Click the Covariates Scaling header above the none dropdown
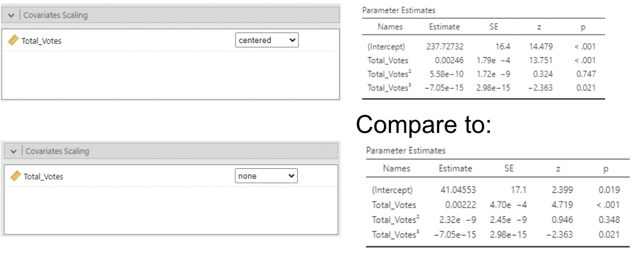This screenshot has width=644, height=261. 57,151
